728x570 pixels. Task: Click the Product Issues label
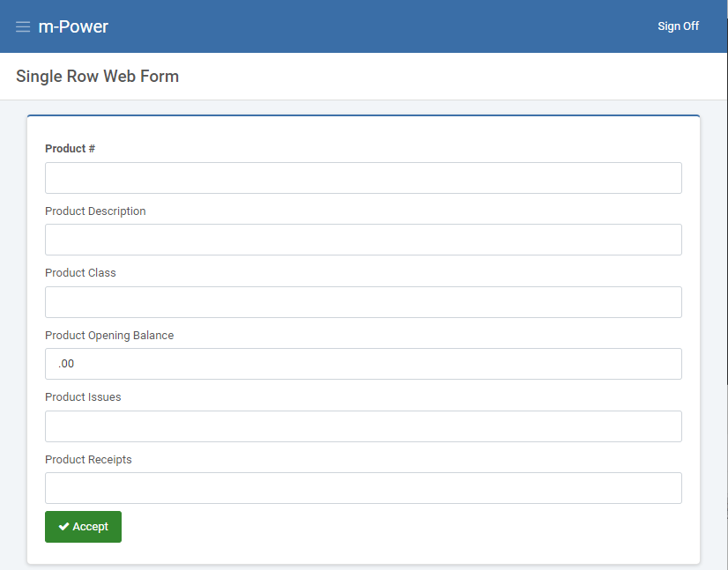(83, 396)
